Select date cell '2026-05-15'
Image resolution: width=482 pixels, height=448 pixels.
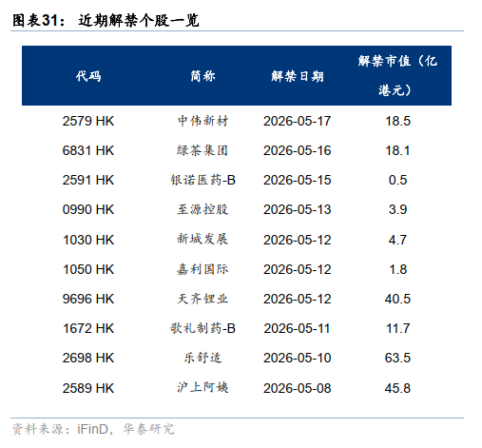(298, 180)
